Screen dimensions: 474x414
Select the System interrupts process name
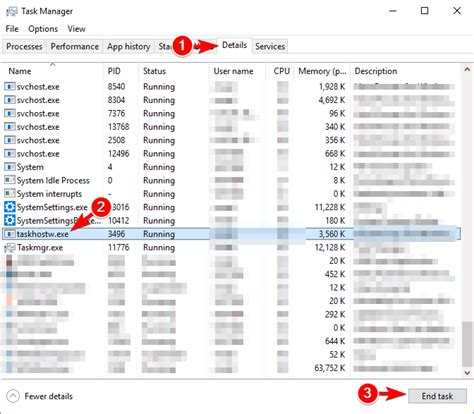(49, 194)
